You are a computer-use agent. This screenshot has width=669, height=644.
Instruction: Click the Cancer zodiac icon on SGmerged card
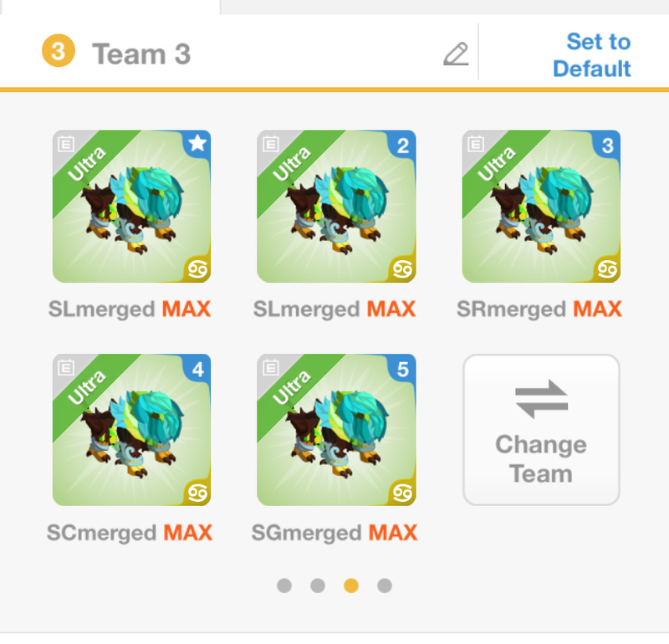click(402, 493)
